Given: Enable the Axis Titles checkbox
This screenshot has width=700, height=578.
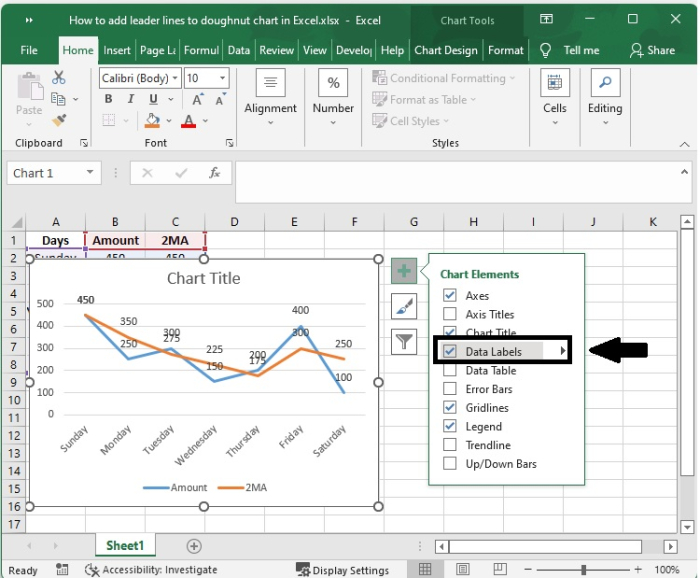Looking at the screenshot, I should 450,314.
